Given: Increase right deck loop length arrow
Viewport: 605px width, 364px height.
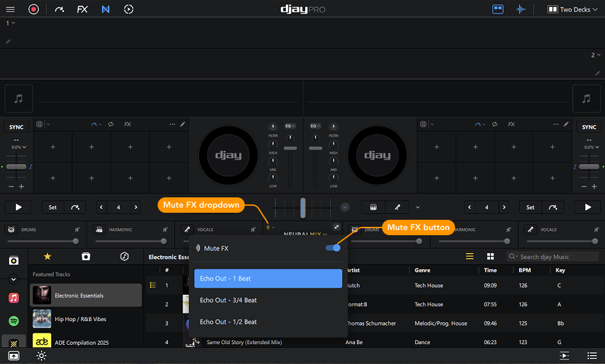Looking at the screenshot, I should coord(504,207).
